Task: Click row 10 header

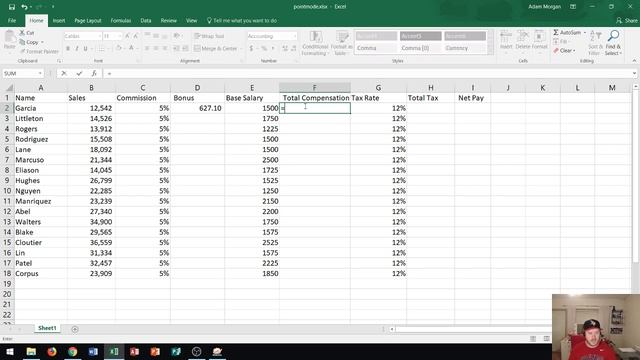Action: click(7, 191)
